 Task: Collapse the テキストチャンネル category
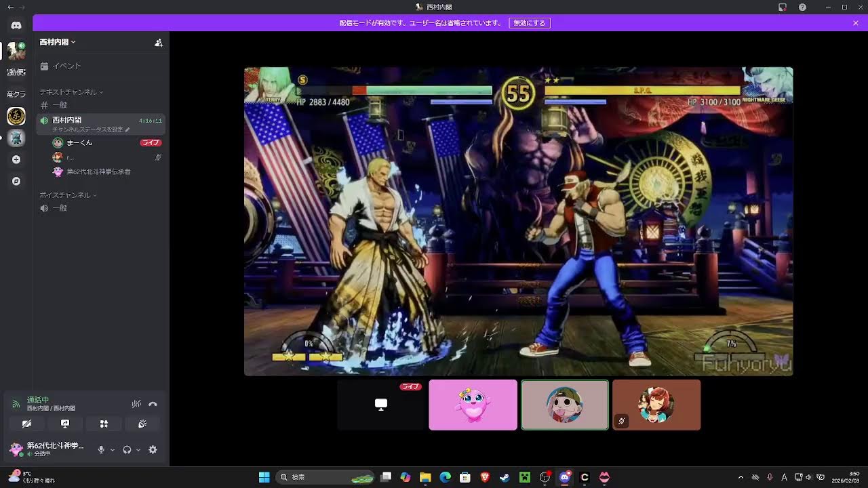[x=71, y=91]
